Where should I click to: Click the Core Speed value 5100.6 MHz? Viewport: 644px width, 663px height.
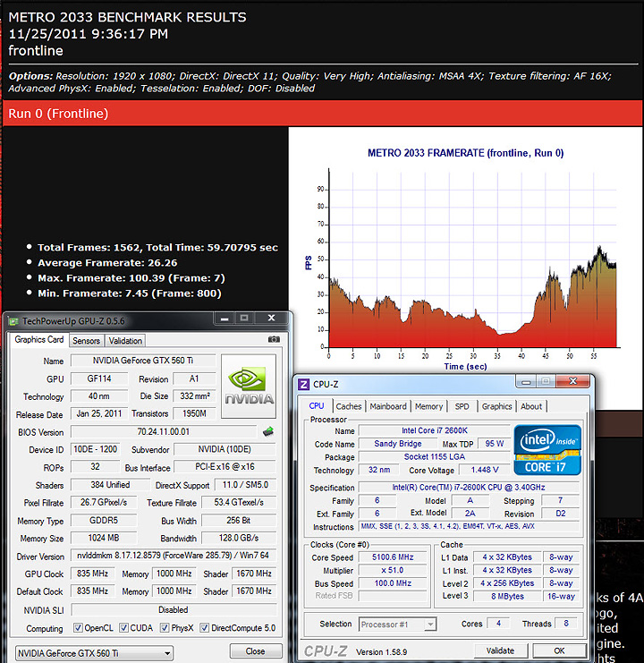point(393,557)
